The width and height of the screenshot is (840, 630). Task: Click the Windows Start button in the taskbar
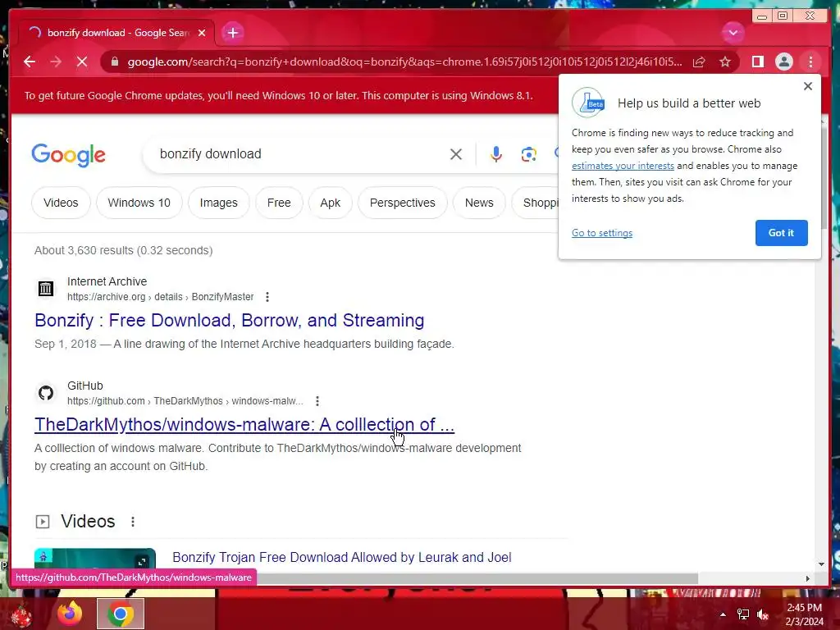click(21, 614)
